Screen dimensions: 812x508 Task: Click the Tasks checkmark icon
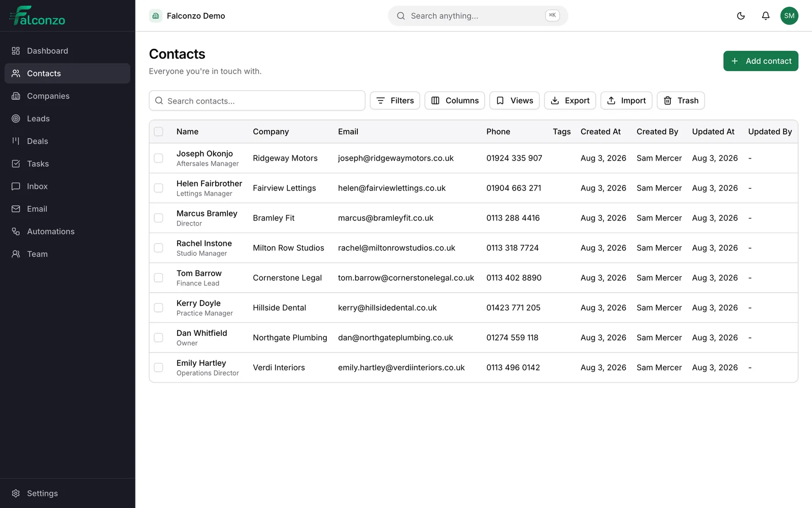16,164
